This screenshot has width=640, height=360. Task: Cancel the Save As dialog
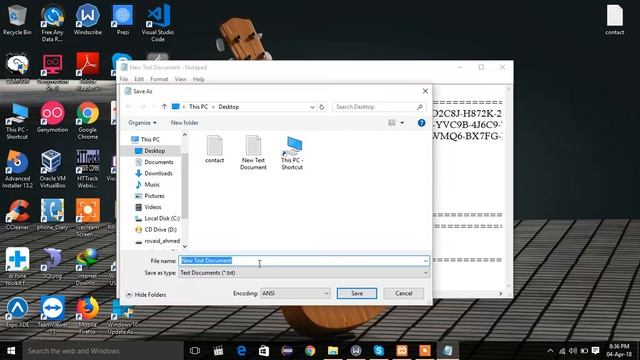coord(403,293)
